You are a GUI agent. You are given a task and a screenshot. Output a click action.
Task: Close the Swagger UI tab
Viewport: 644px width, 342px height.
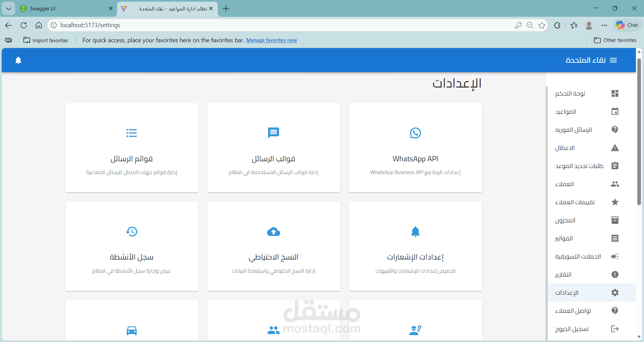coord(111,9)
